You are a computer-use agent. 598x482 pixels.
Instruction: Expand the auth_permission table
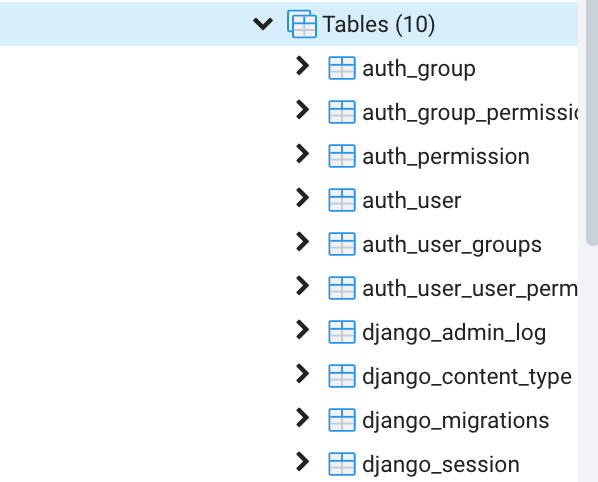point(302,154)
